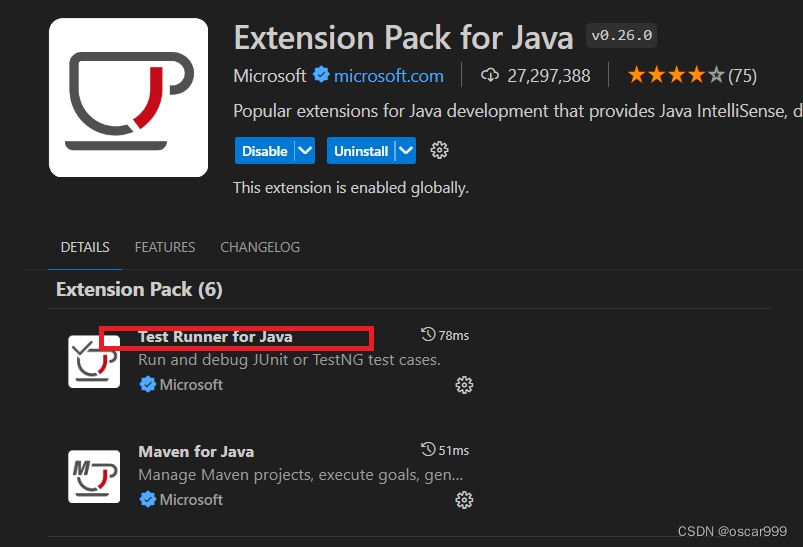
Task: Switch to the FEATURES tab
Action: click(165, 247)
